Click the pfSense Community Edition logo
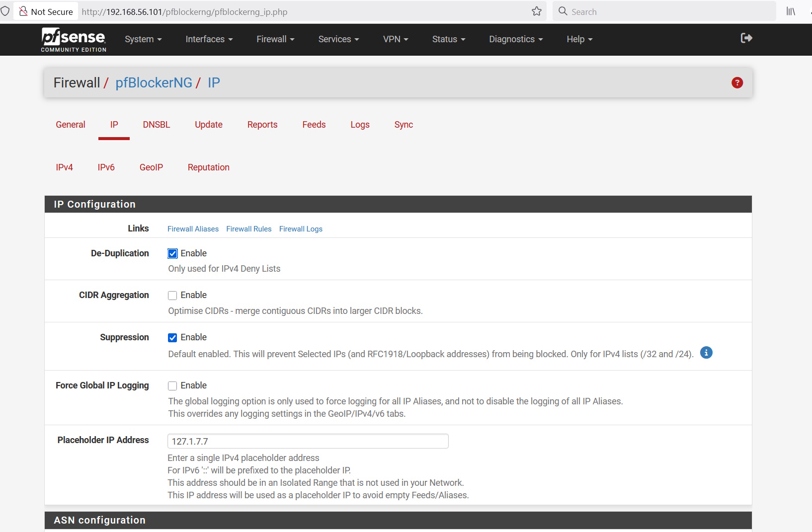Image resolution: width=812 pixels, height=532 pixels. tap(74, 40)
